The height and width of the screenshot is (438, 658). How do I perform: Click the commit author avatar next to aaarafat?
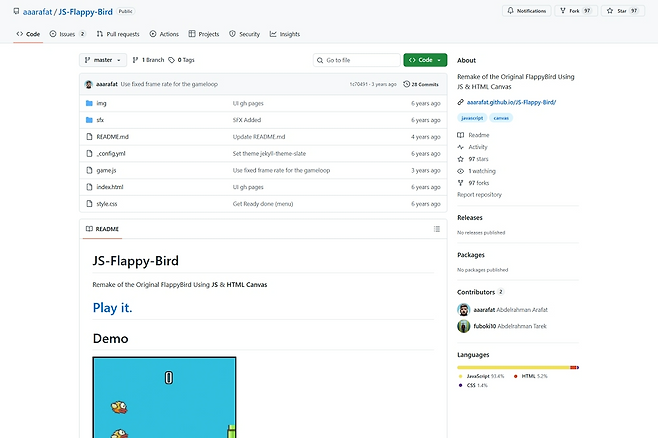[x=89, y=84]
